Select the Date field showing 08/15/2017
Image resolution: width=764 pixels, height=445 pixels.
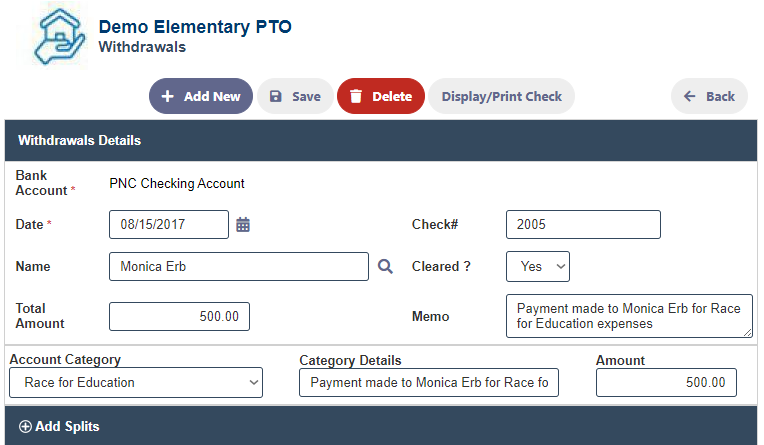click(169, 224)
